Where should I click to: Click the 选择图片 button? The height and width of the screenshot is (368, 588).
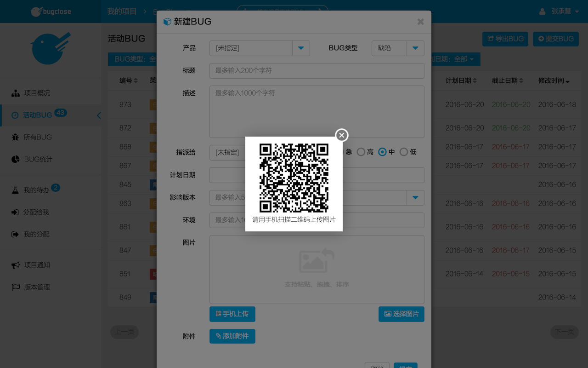[401, 314]
